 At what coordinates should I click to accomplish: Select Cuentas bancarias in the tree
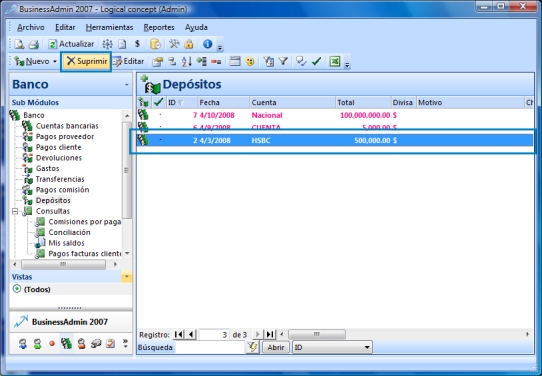(x=67, y=126)
